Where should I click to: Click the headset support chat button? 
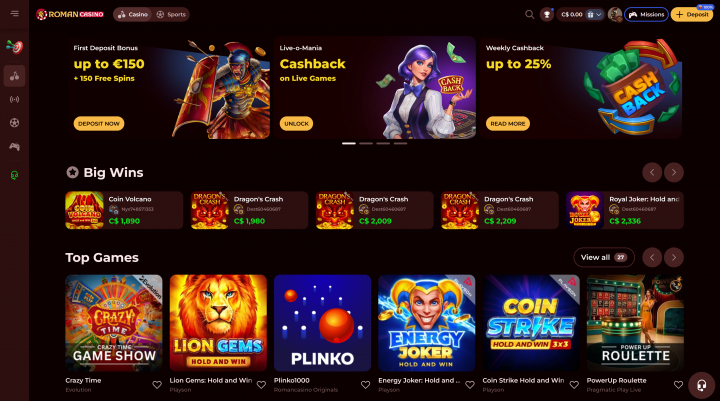(701, 385)
